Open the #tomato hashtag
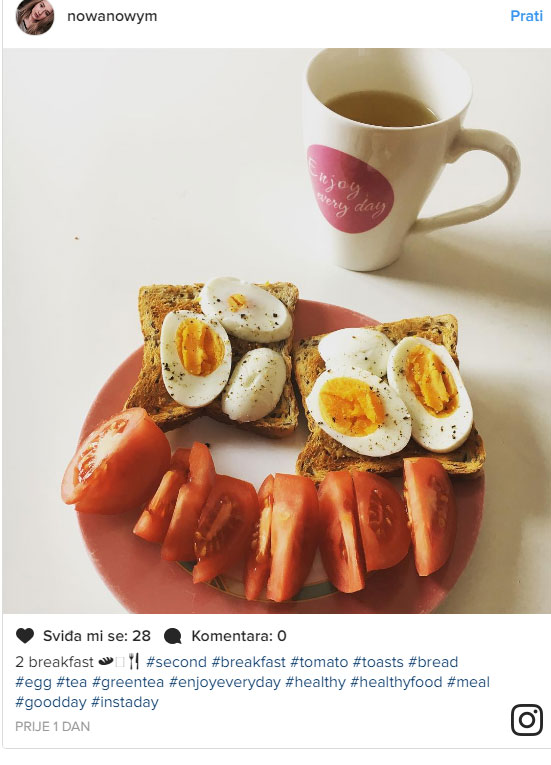551x765 pixels. [319, 662]
